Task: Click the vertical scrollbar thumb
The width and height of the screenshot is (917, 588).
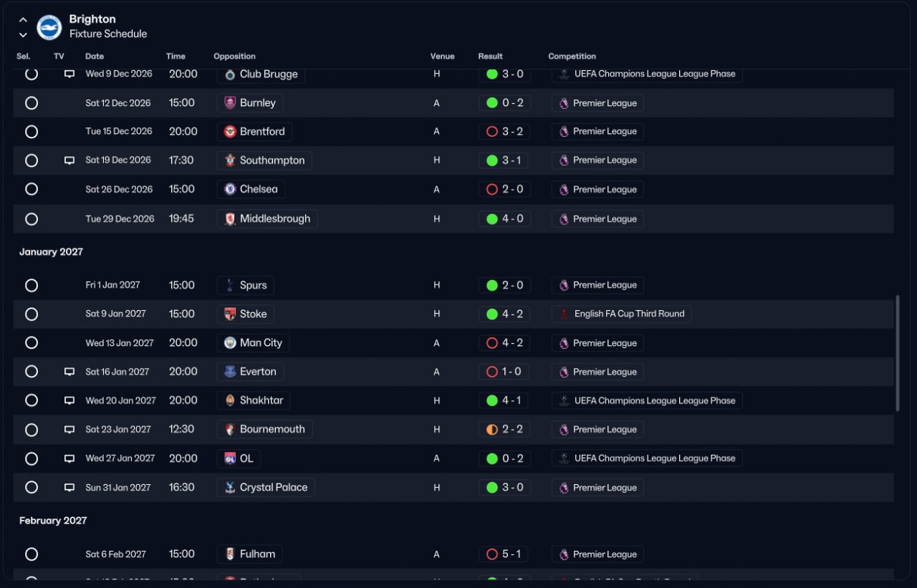Action: click(898, 353)
